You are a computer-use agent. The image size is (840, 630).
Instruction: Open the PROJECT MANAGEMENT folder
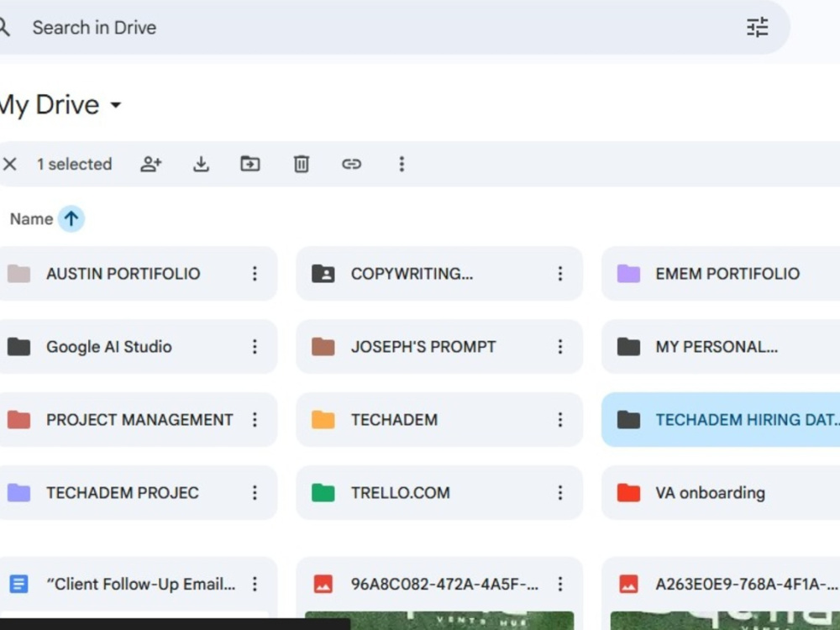pyautogui.click(x=139, y=419)
